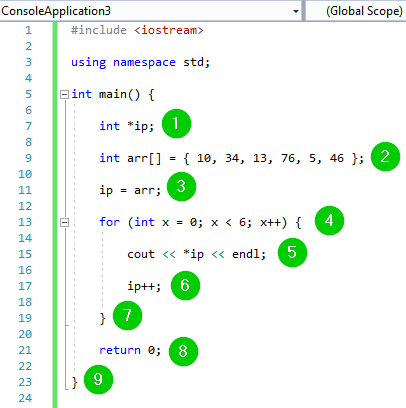Viewport: 406px width, 408px height.
Task: Click green badge 4 beside for loop
Action: 329,220
